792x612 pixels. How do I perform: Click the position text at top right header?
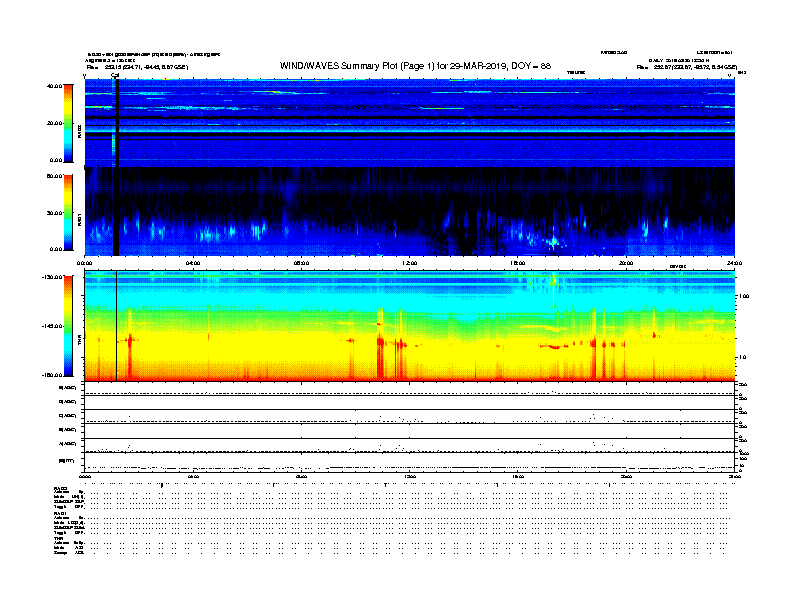tap(686, 67)
